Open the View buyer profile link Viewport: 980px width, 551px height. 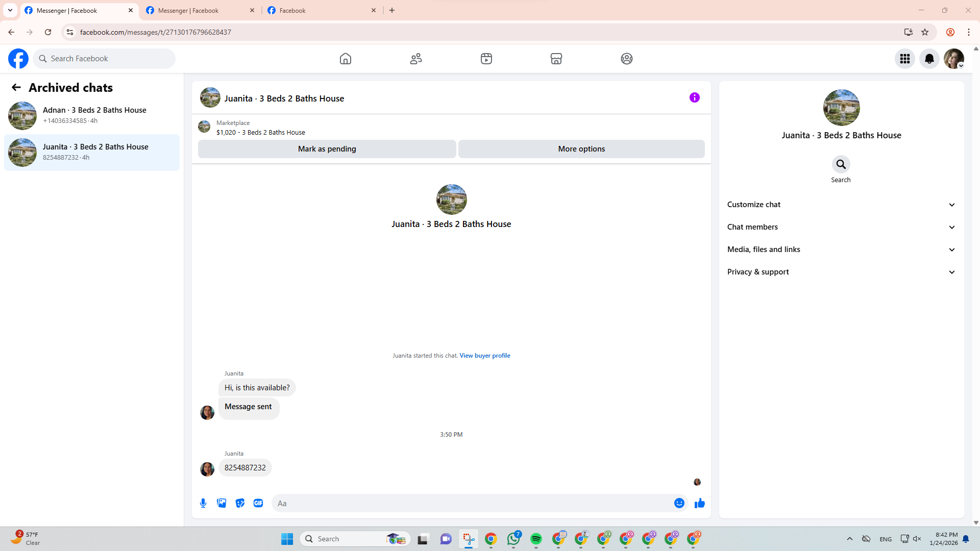pos(484,356)
